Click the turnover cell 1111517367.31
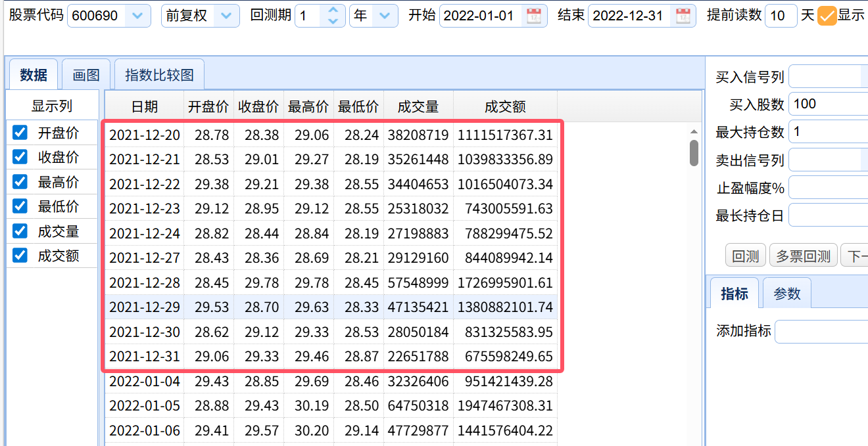The width and height of the screenshot is (868, 446). coord(506,135)
